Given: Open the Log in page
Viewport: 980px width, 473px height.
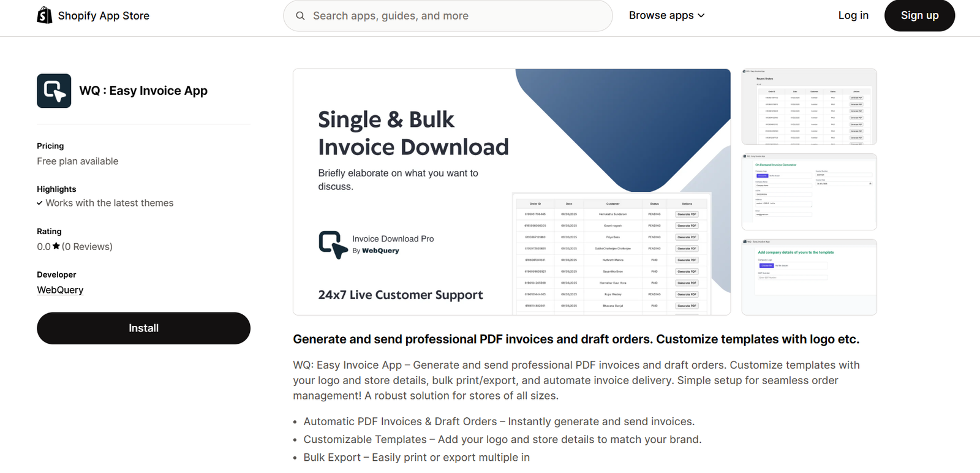Looking at the screenshot, I should tap(853, 15).
